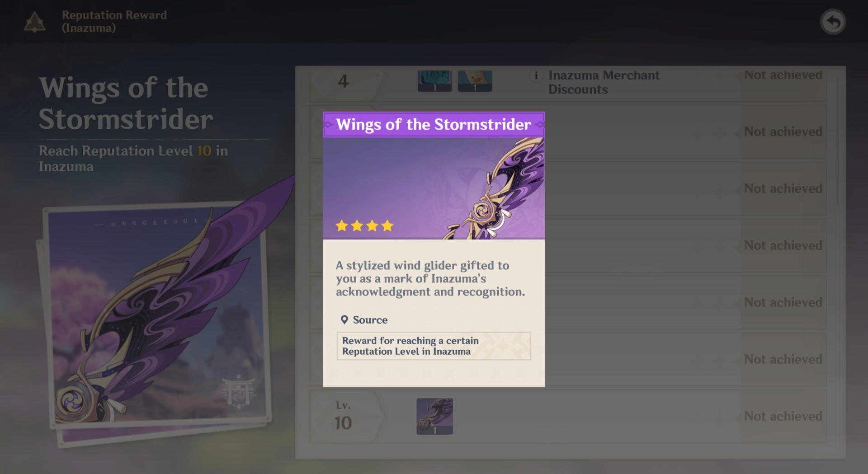Click the four-star rarity indicator
868x474 pixels.
click(x=364, y=225)
